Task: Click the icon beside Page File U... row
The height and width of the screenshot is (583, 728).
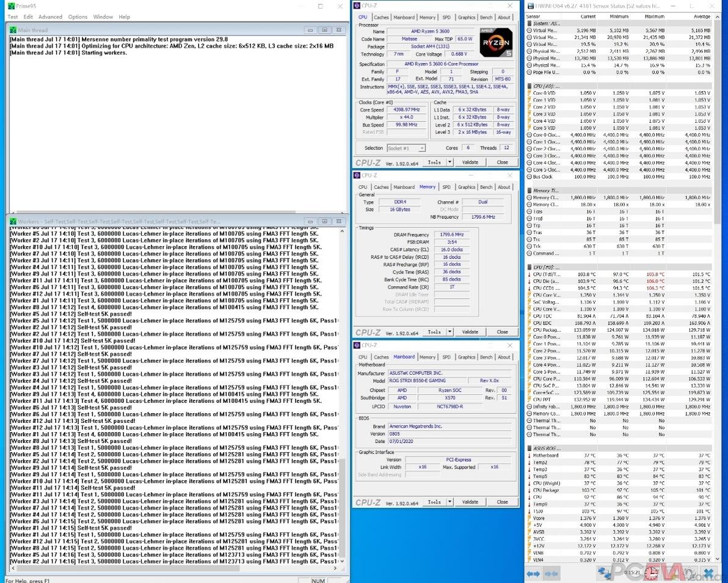Action: point(530,72)
